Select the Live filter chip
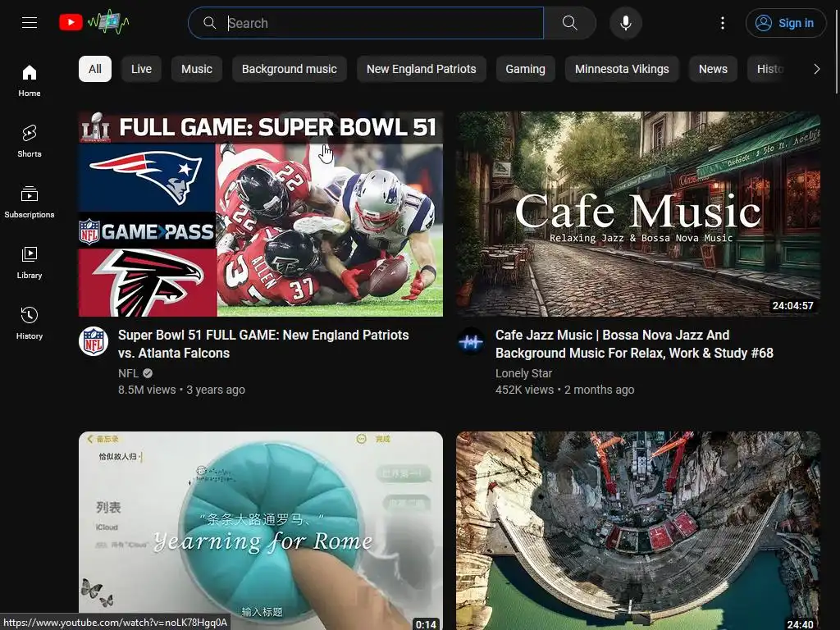 coord(141,69)
